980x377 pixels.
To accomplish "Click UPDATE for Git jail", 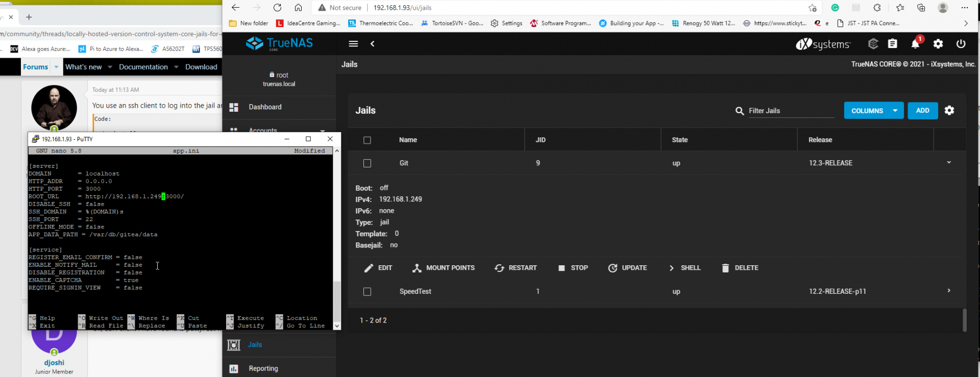I will (x=627, y=268).
